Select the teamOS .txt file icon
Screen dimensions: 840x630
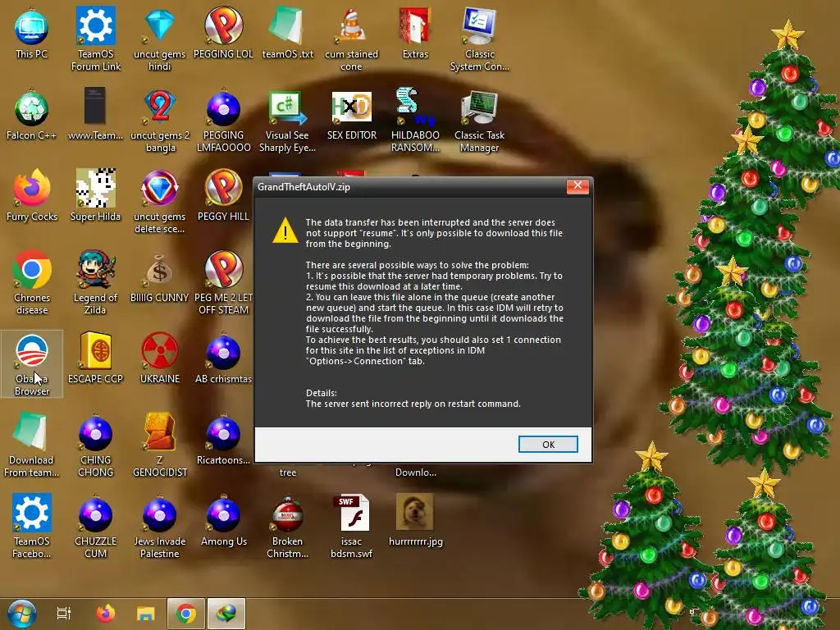tap(288, 34)
